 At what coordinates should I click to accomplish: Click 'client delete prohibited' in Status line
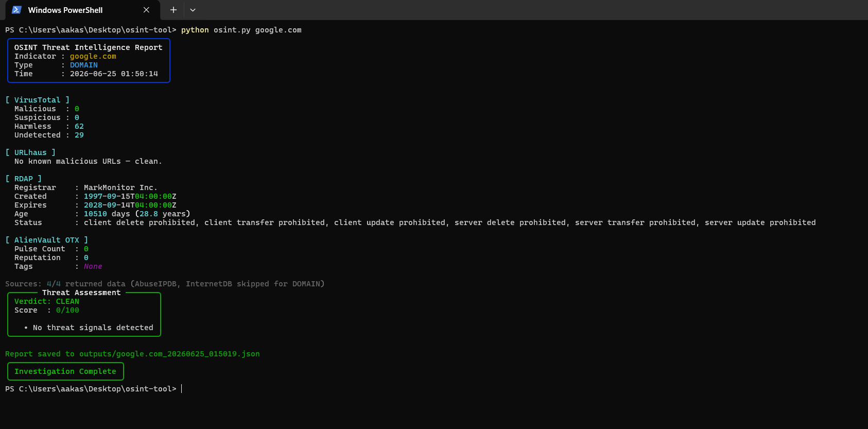click(x=140, y=222)
